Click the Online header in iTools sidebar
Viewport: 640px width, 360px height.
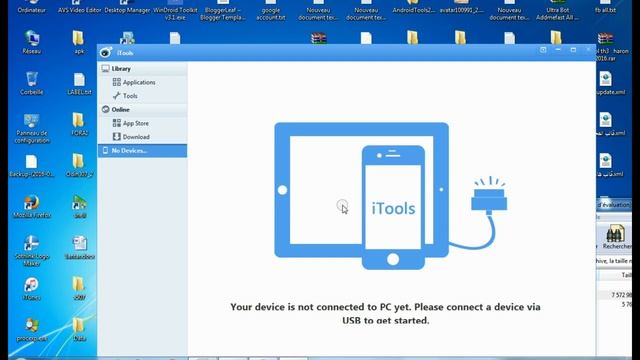142,109
